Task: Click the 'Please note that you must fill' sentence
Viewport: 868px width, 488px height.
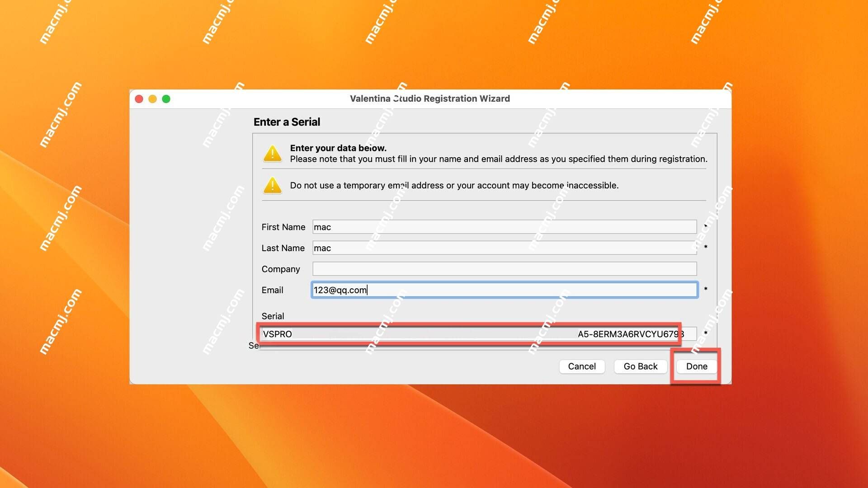Action: click(x=499, y=159)
